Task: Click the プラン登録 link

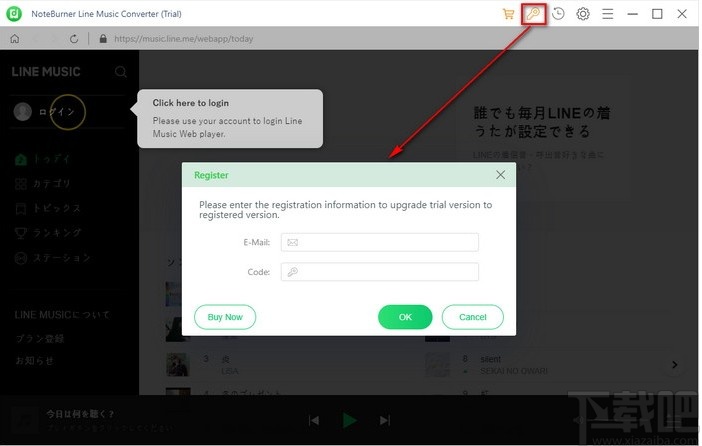Action: [40, 339]
